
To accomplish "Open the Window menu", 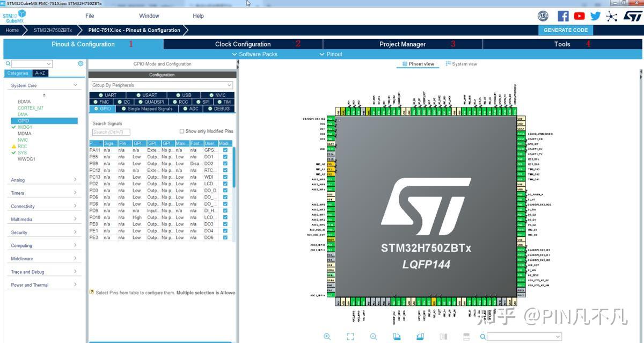I will pos(149,16).
